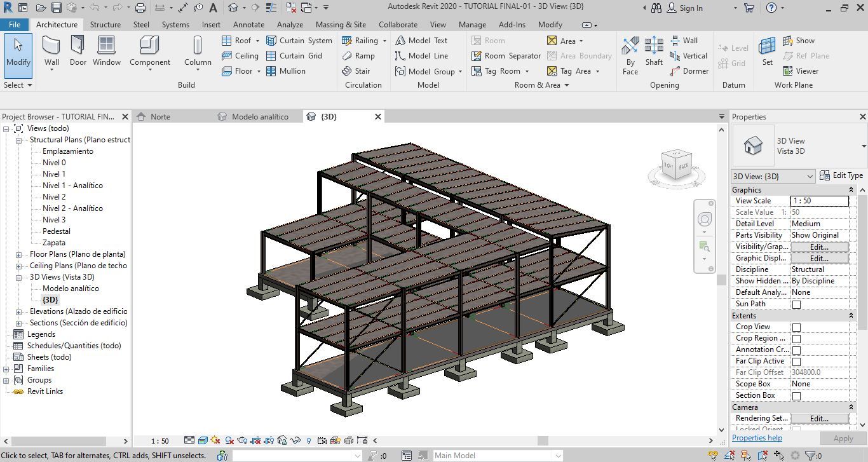Choose the Door tool
Image resolution: width=868 pixels, height=462 pixels.
[78, 51]
